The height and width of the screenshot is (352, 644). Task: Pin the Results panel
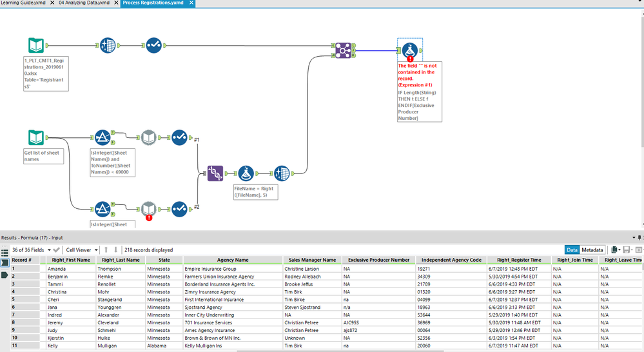coord(639,238)
